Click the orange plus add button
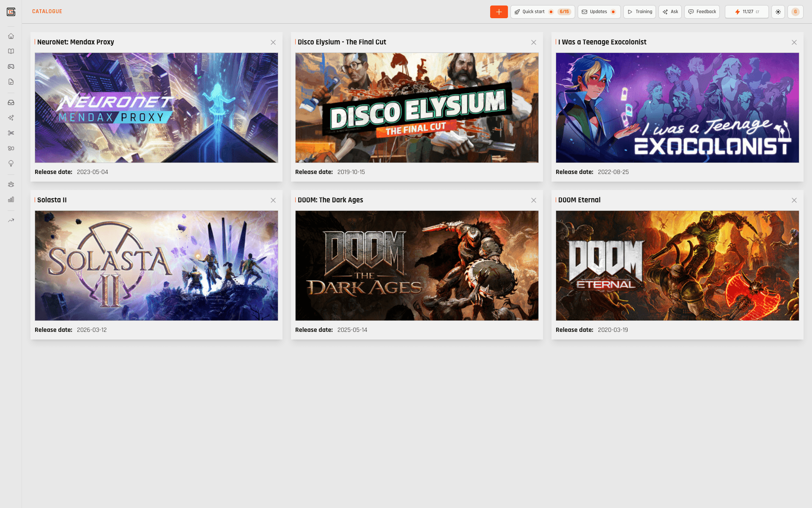 click(x=499, y=12)
